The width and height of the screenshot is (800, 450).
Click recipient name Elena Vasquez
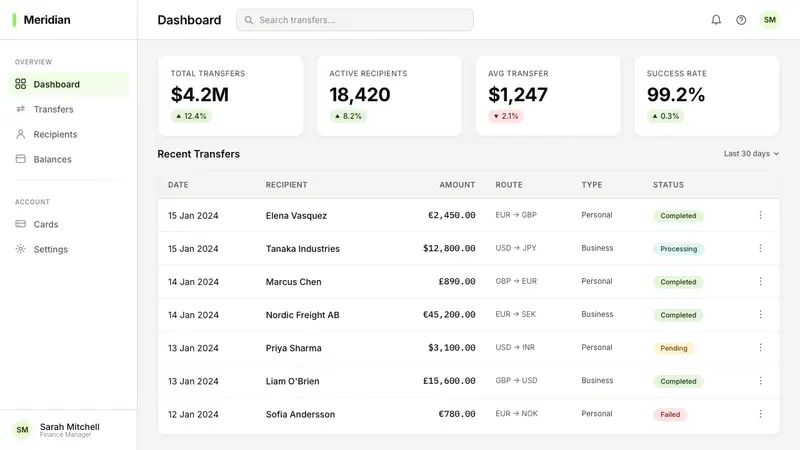click(x=296, y=215)
